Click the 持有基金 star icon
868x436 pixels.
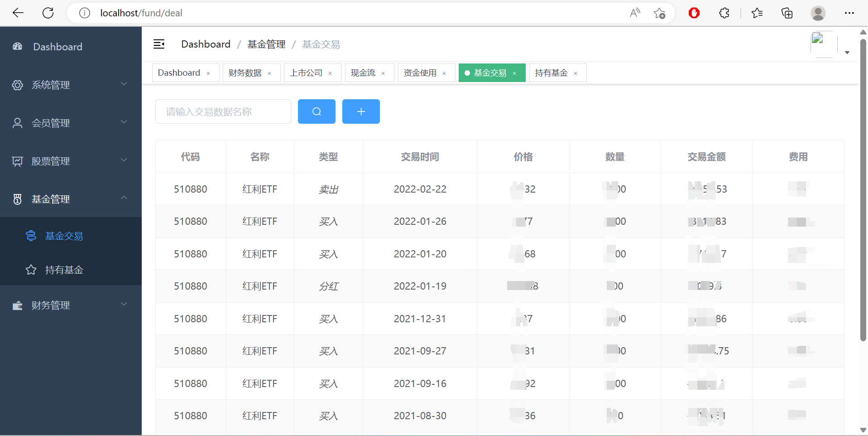click(x=31, y=270)
